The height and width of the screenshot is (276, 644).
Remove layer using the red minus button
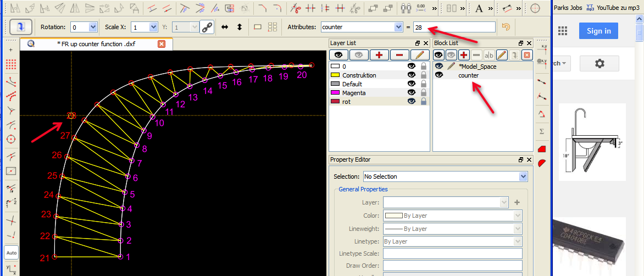399,55
